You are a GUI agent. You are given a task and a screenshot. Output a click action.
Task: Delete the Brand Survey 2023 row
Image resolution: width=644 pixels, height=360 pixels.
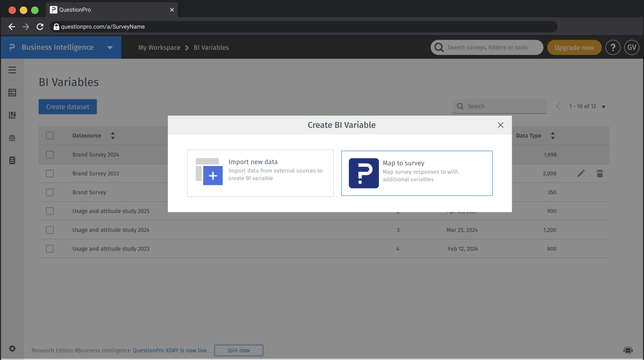click(600, 173)
